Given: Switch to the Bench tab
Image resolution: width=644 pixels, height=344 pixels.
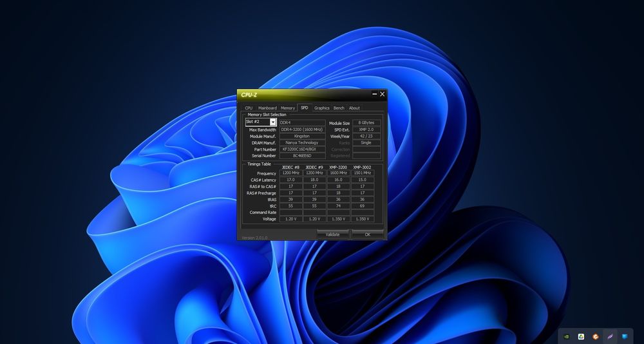Looking at the screenshot, I should 339,108.
